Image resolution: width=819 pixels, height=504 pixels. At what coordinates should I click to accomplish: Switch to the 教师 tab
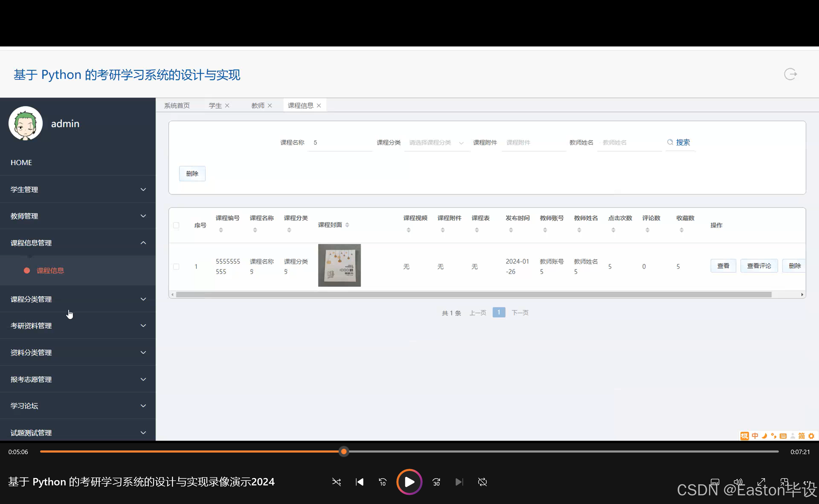(x=258, y=105)
